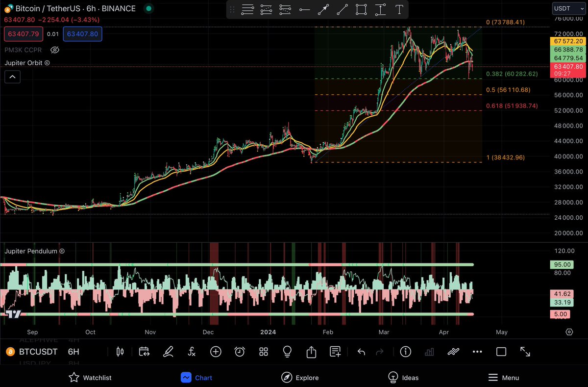Select the Fib speed resistance fan tool
This screenshot has width=588, height=387.
pyautogui.click(x=285, y=9)
